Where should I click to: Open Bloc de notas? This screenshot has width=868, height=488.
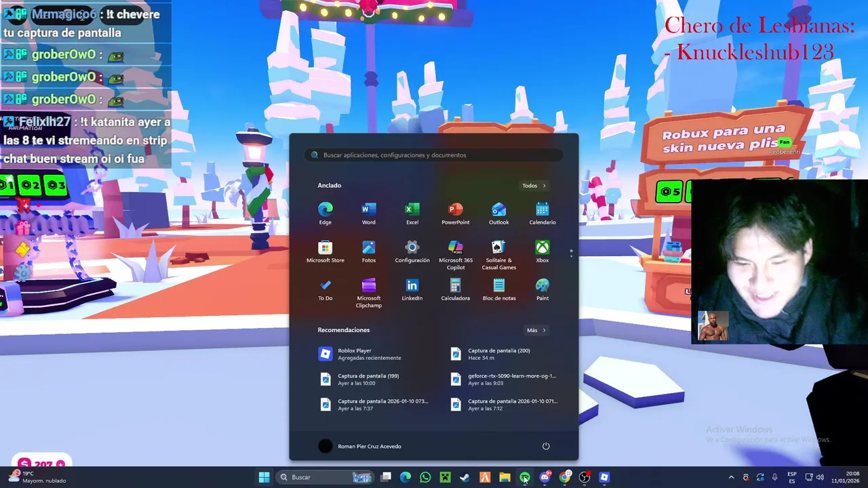click(499, 289)
